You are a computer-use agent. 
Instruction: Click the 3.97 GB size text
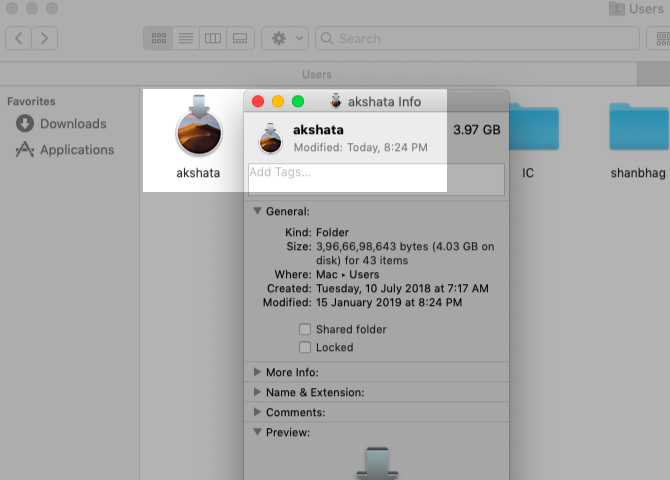click(x=476, y=130)
